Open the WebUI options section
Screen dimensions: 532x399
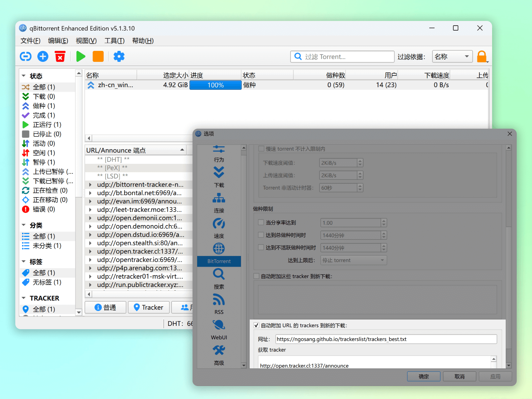[x=219, y=329]
